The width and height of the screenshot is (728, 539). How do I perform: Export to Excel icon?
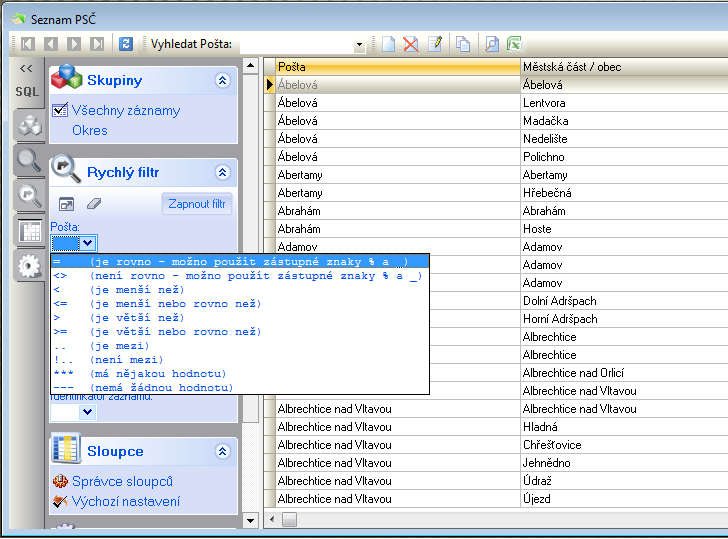pyautogui.click(x=514, y=44)
